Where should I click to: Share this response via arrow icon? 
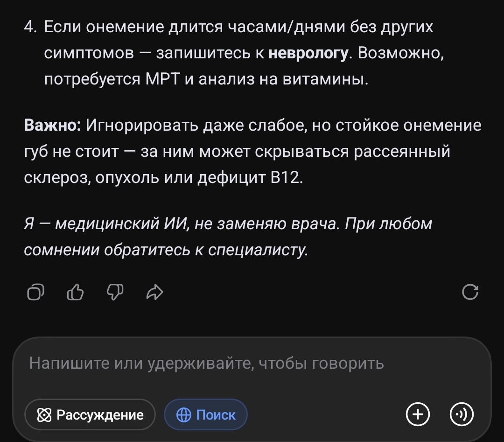click(x=154, y=292)
